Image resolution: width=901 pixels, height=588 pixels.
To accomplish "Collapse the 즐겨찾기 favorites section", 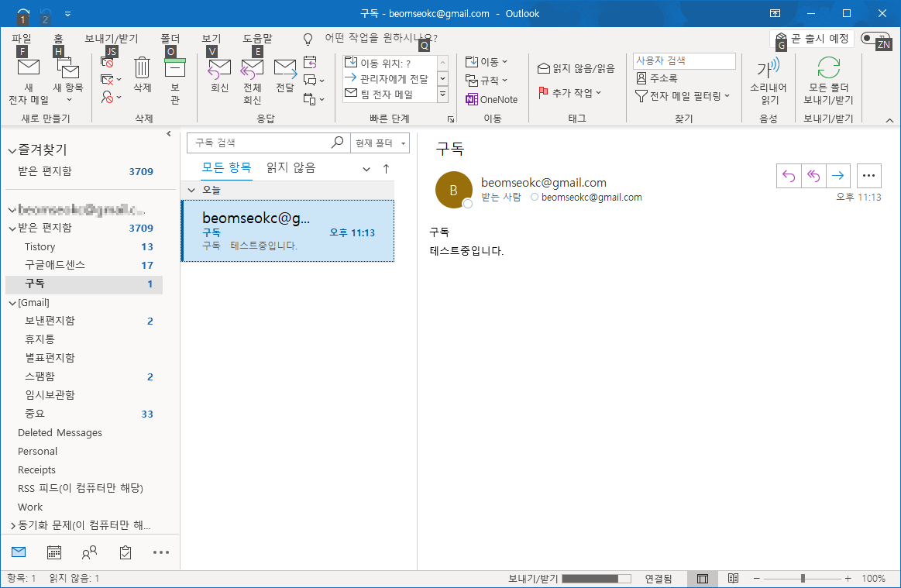I will [x=12, y=150].
